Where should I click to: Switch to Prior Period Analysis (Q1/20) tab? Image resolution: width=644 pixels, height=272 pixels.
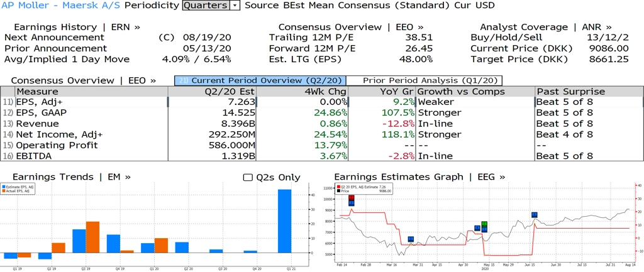coord(425,80)
